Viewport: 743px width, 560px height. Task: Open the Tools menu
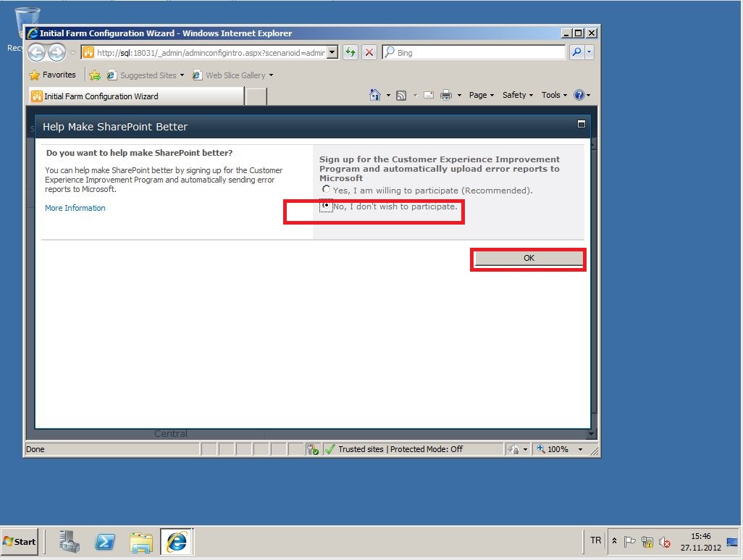[554, 95]
